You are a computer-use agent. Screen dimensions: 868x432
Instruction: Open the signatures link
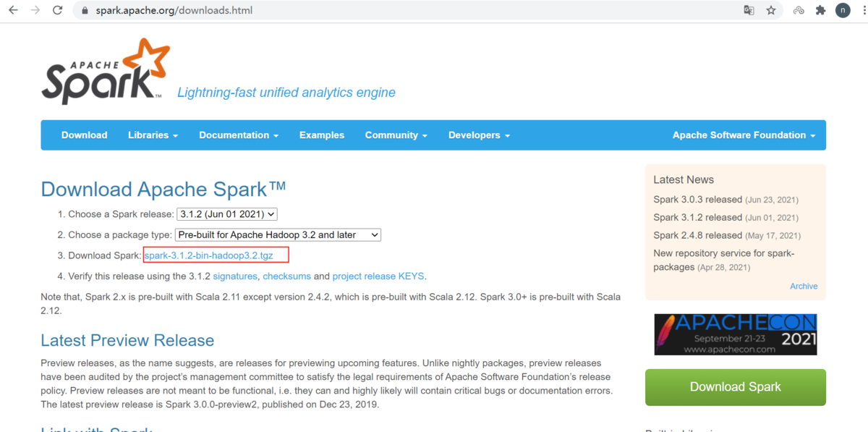coord(235,276)
